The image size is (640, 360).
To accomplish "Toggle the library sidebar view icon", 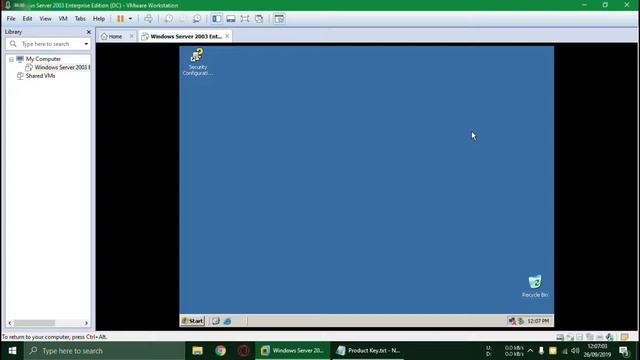I will click(216, 19).
